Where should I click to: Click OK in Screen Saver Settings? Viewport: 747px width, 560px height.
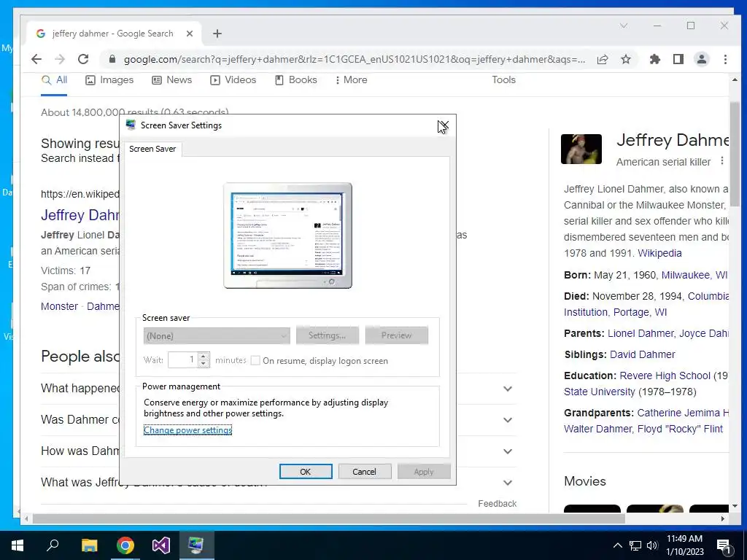coord(306,472)
